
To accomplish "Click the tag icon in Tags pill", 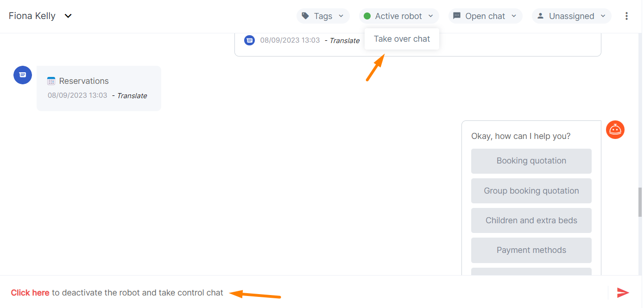I will click(x=305, y=16).
